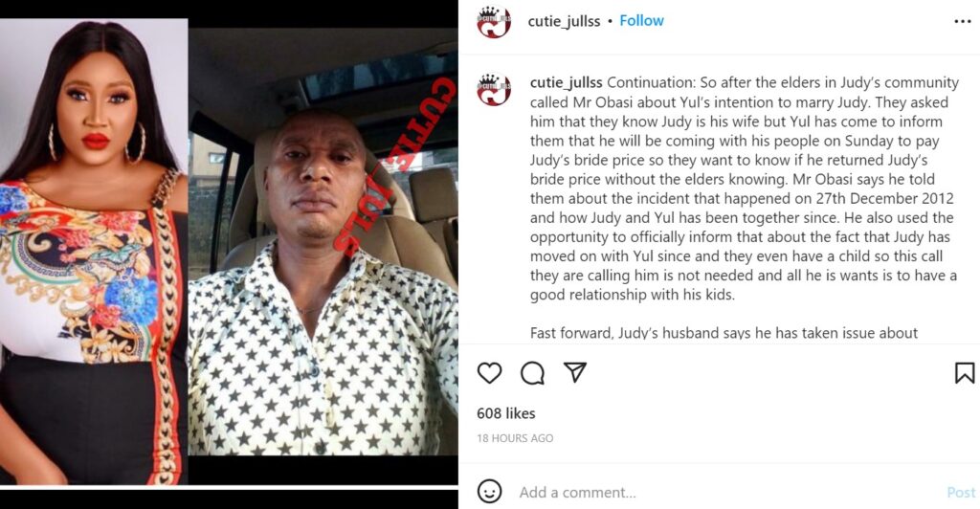The image size is (980, 509).
Task: Save post with bookmark icon
Action: pyautogui.click(x=965, y=373)
